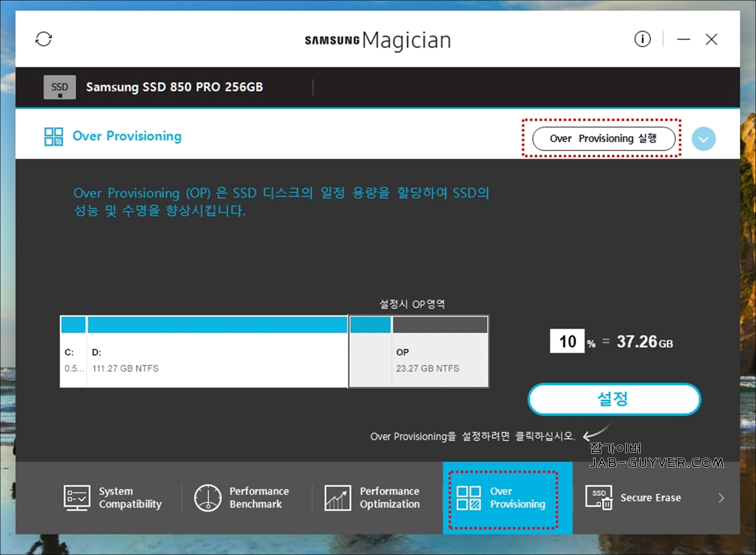Click the Over Provisioning grid icon in bottom bar
This screenshot has width=756, height=555.
pos(469,498)
